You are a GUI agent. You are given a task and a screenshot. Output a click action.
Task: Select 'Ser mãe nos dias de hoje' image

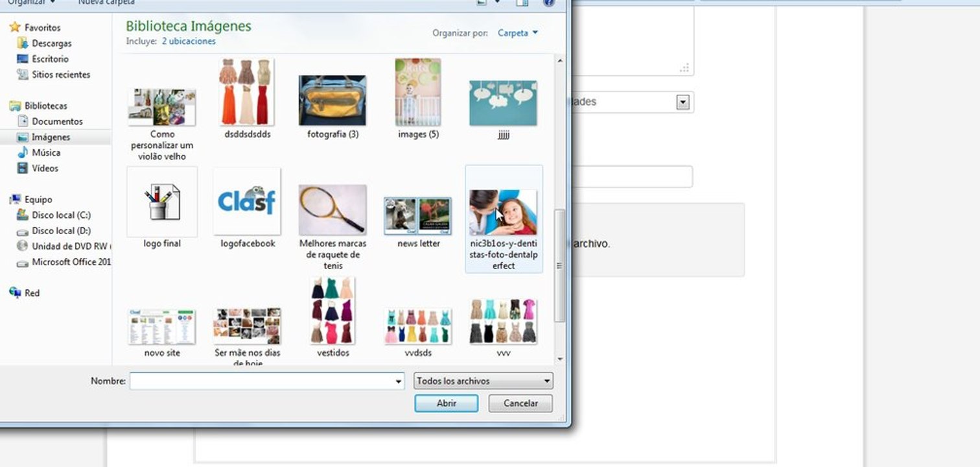click(248, 336)
